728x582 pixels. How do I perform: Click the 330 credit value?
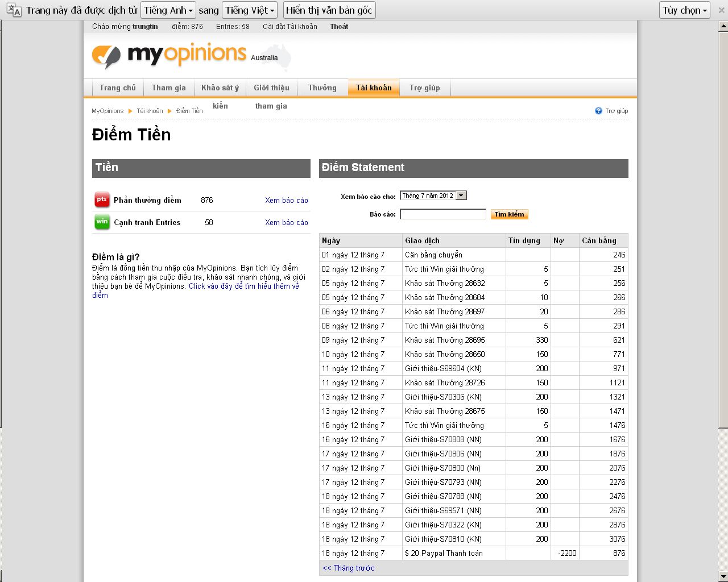pos(542,340)
